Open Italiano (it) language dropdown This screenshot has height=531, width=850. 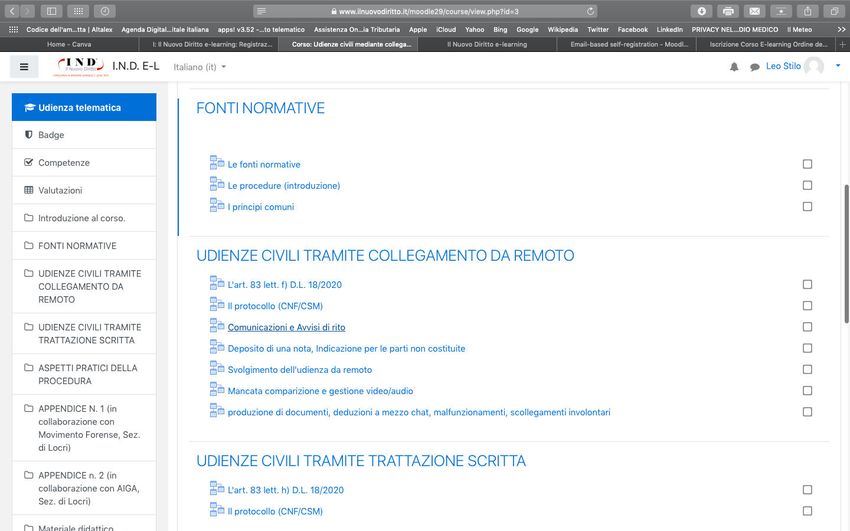tap(199, 67)
